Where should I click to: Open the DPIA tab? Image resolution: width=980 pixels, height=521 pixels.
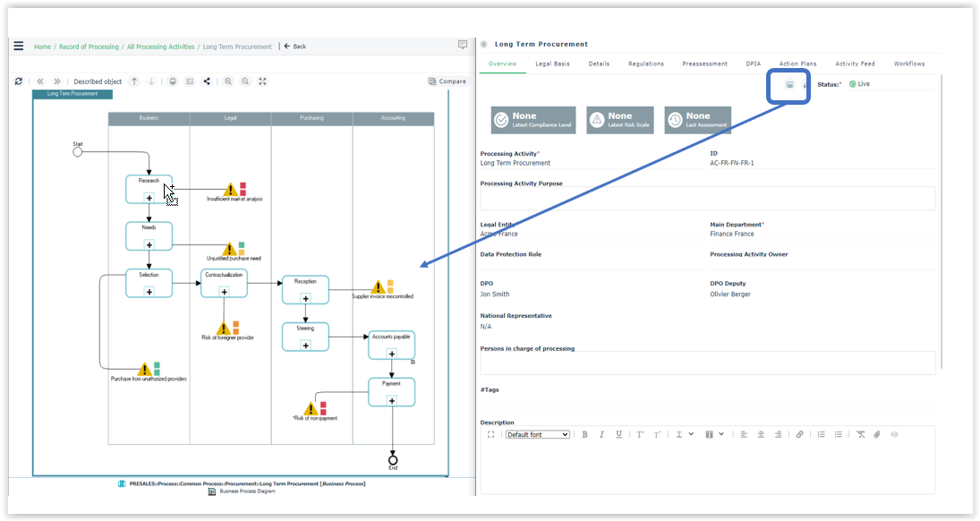pos(753,64)
